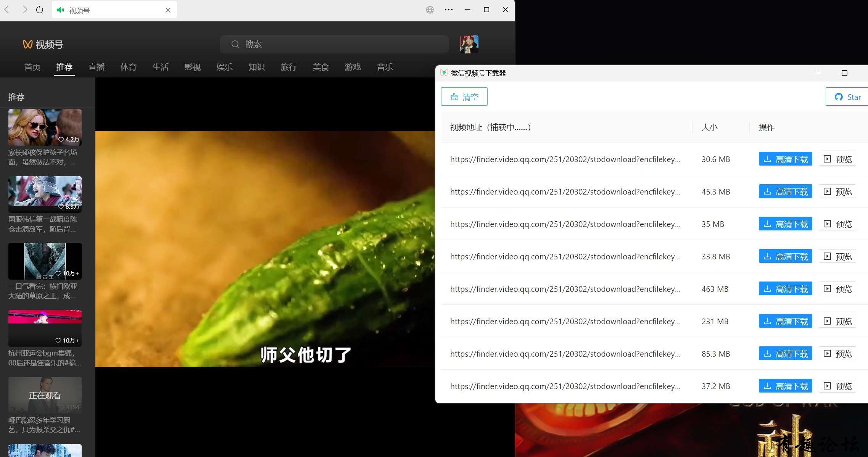Screen dimensions: 868x457
Task: Minimize the 微信视频号下载器 window
Action: (818, 73)
